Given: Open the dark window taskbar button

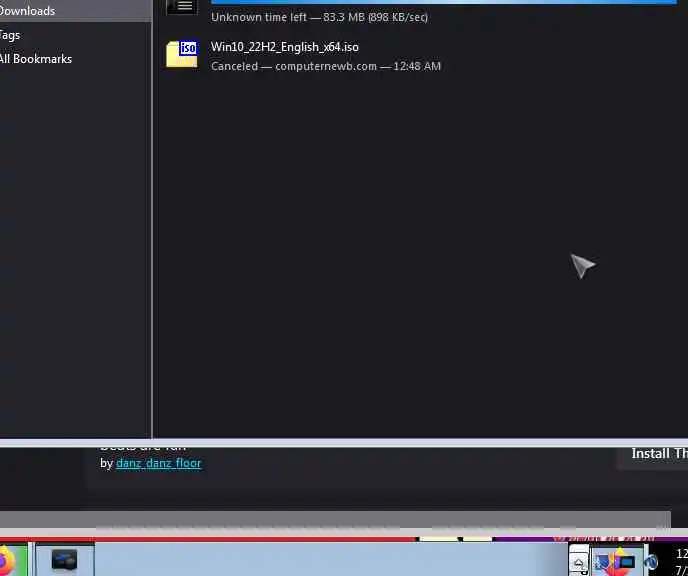Looking at the screenshot, I should (x=64, y=560).
